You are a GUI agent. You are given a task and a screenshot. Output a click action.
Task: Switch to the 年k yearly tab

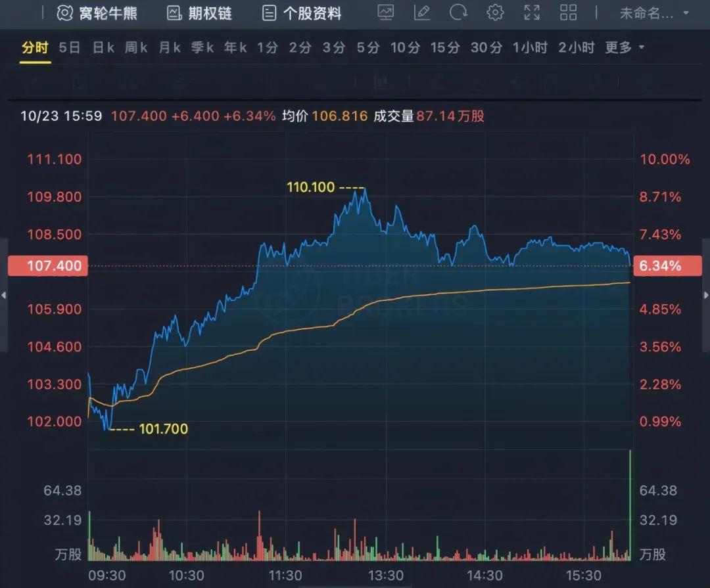tap(235, 47)
